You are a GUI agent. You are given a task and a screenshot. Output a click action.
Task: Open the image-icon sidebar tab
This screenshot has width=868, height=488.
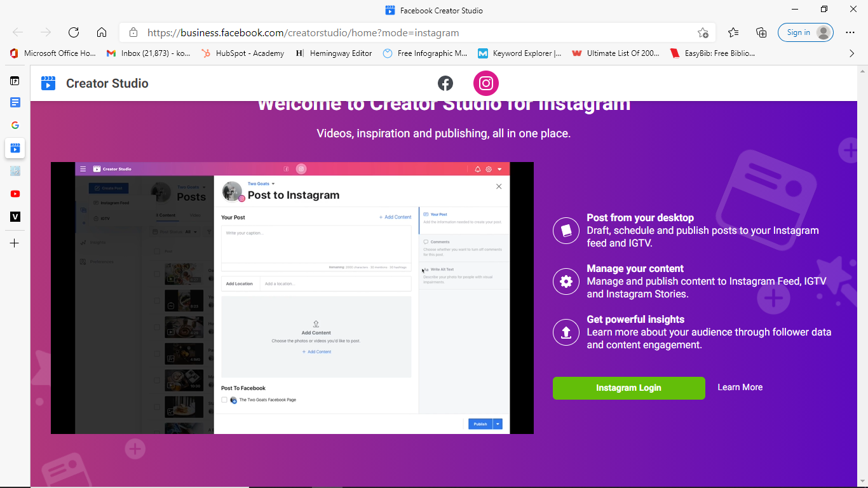(x=15, y=171)
